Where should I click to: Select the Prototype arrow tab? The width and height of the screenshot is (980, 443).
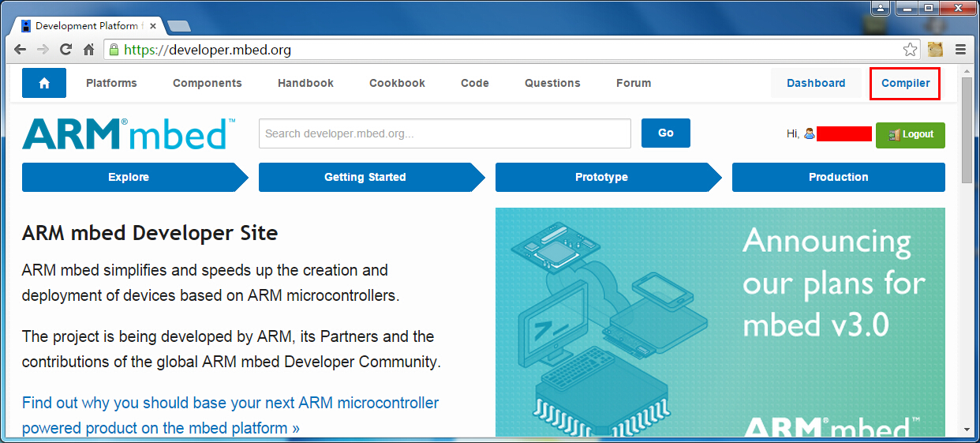click(601, 177)
